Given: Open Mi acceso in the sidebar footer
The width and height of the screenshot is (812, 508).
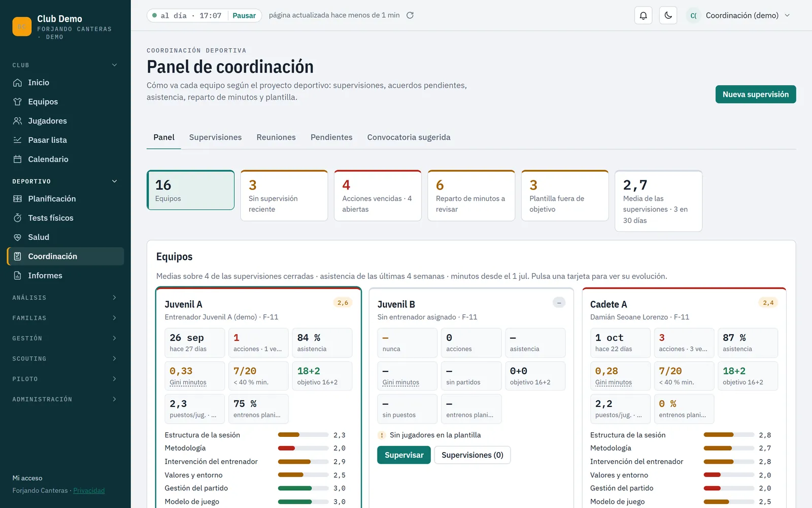Looking at the screenshot, I should 27,478.
